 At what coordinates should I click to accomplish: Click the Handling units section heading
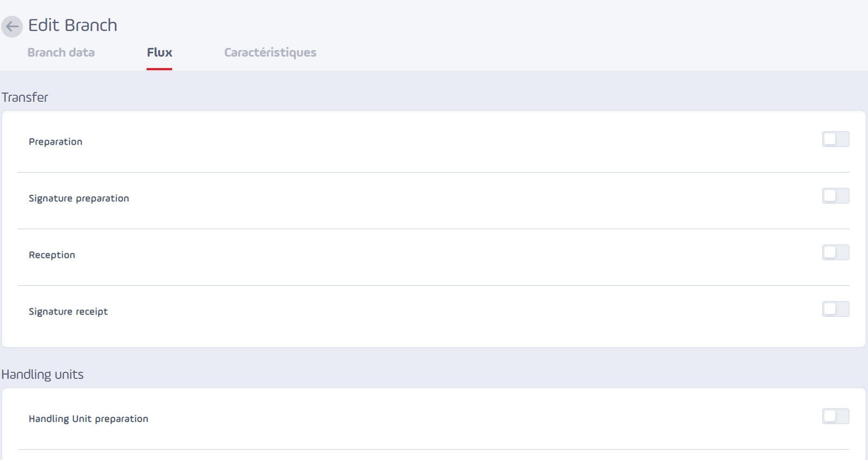pos(43,375)
